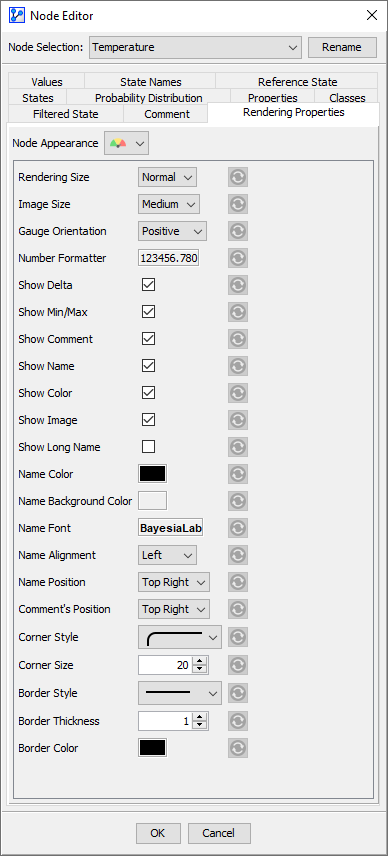This screenshot has width=388, height=856.
Task: Open the State Names tab
Action: coord(151,82)
